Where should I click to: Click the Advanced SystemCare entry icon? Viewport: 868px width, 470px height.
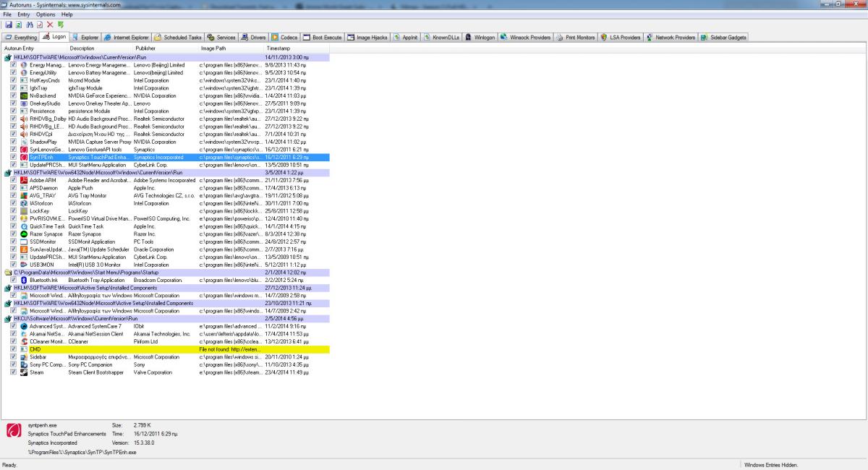pos(24,326)
